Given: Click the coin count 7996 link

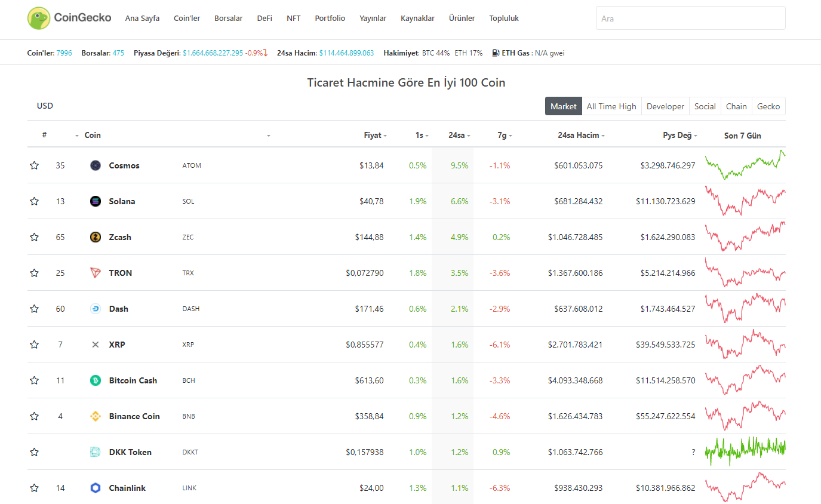Looking at the screenshot, I should coord(64,53).
